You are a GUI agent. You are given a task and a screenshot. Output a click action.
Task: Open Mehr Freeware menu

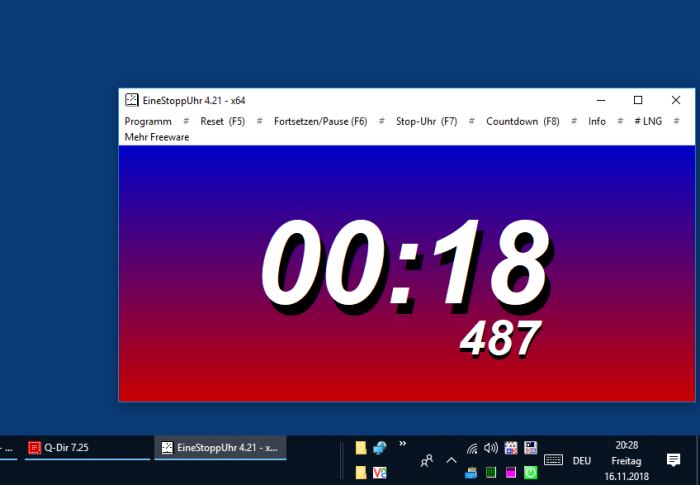click(x=157, y=137)
